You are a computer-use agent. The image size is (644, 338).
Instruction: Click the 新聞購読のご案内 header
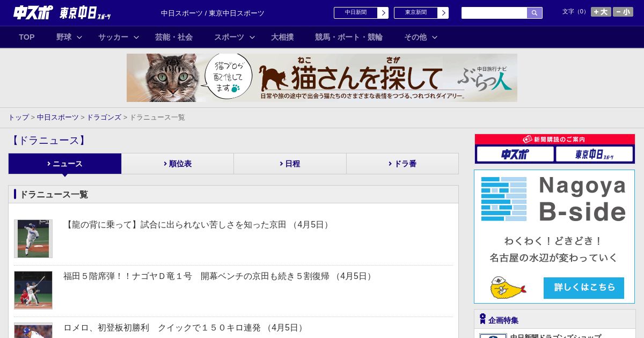pos(555,139)
